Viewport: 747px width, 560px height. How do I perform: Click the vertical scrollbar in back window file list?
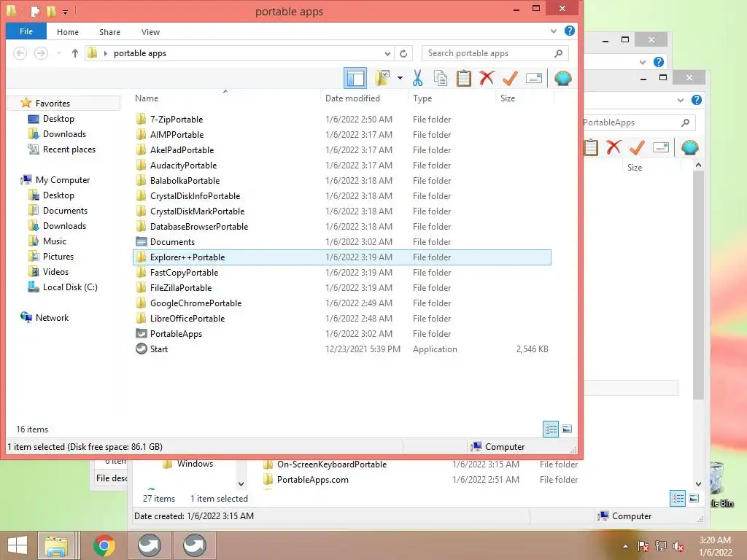[698, 286]
